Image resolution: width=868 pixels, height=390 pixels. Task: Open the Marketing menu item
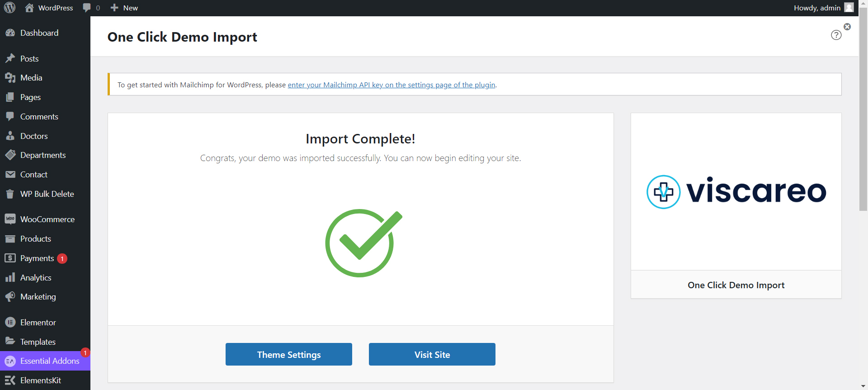(x=45, y=297)
